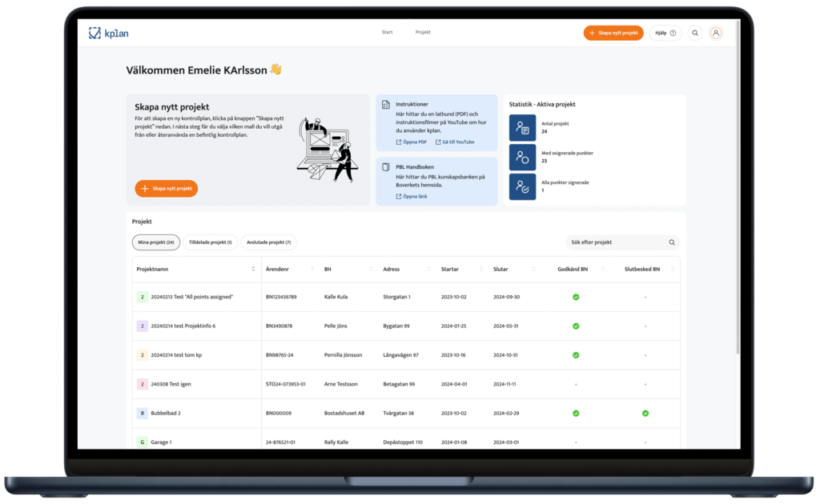
Task: Click the Instruktioner document icon
Action: pos(386,105)
